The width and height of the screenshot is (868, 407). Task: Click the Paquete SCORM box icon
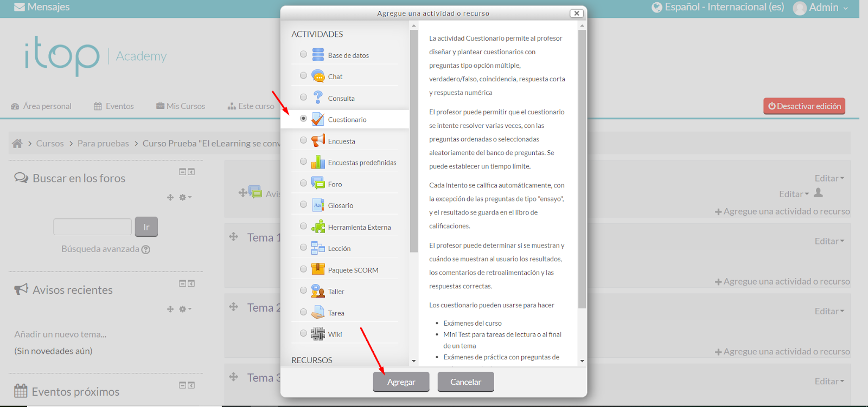[318, 269]
